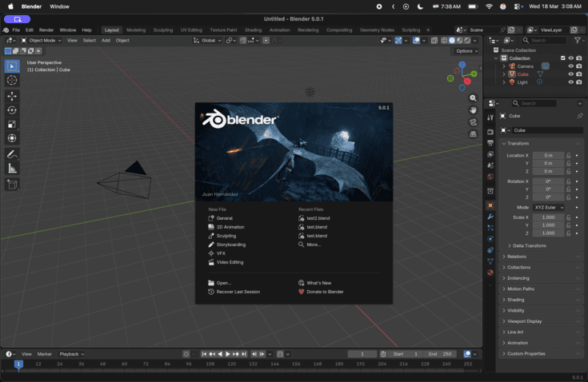Toggle Collection exclude checkbox
Screen dimensions: 588x382
tap(562, 58)
